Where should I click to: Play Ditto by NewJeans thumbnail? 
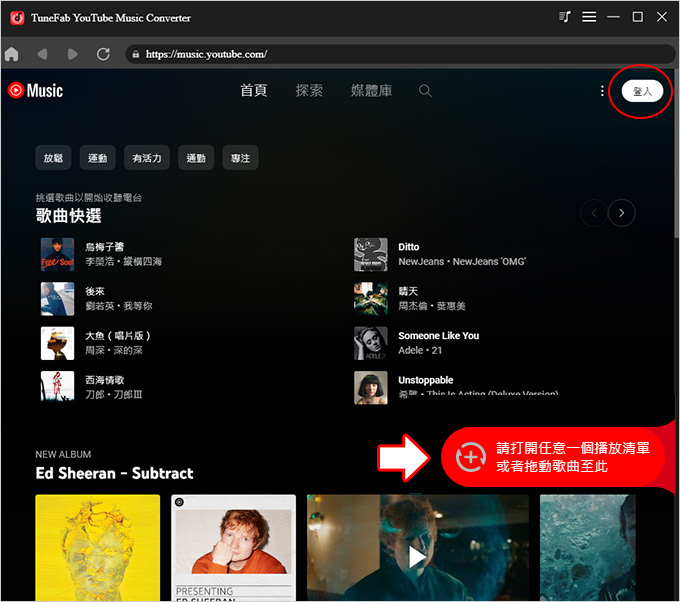click(x=370, y=255)
